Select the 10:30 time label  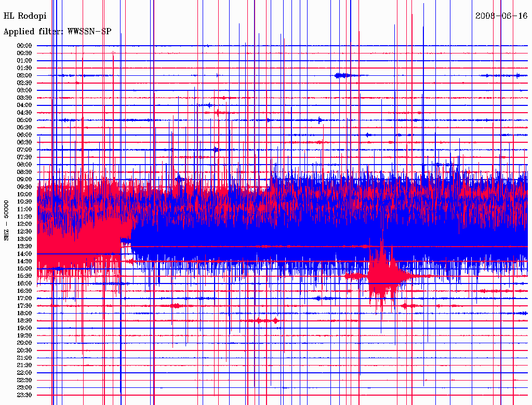pyautogui.click(x=24, y=202)
